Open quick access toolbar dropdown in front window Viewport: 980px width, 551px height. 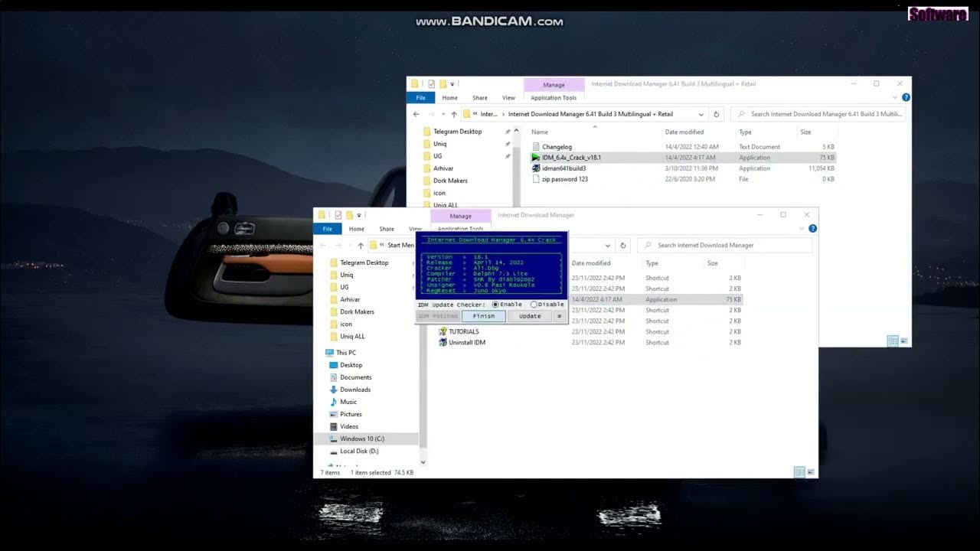point(359,215)
